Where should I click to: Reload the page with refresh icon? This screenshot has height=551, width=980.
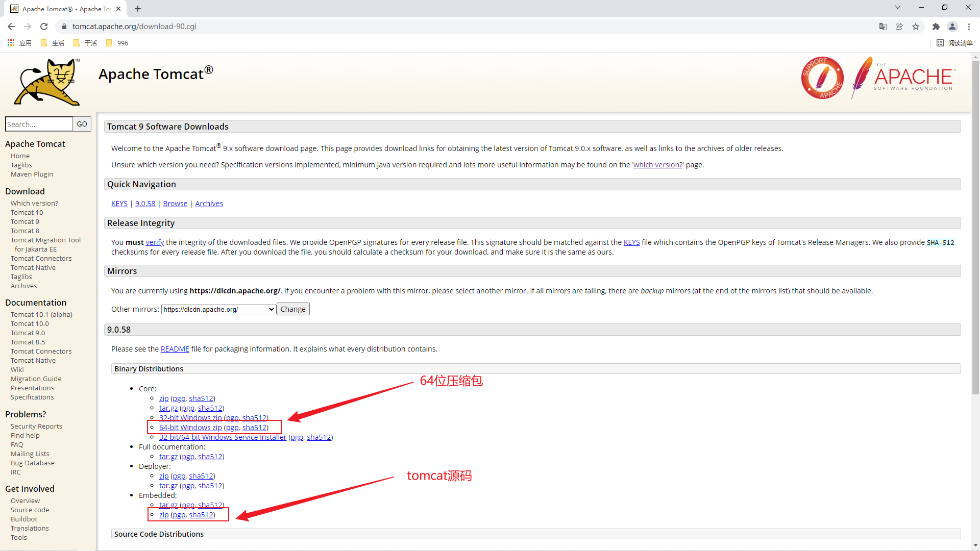point(44,27)
